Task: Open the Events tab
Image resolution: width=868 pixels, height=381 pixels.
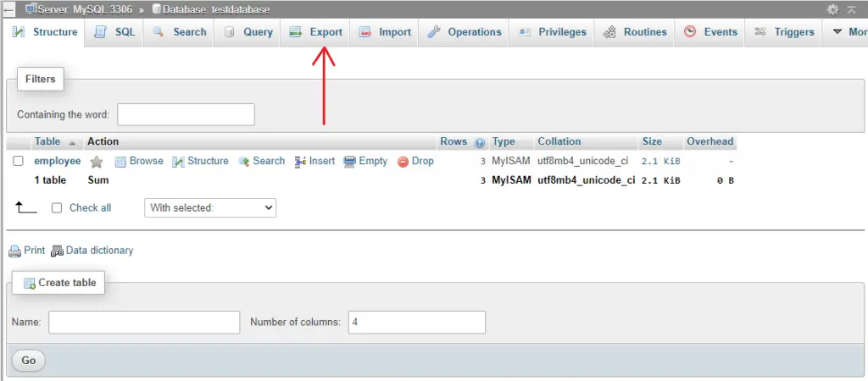Action: 710,32
